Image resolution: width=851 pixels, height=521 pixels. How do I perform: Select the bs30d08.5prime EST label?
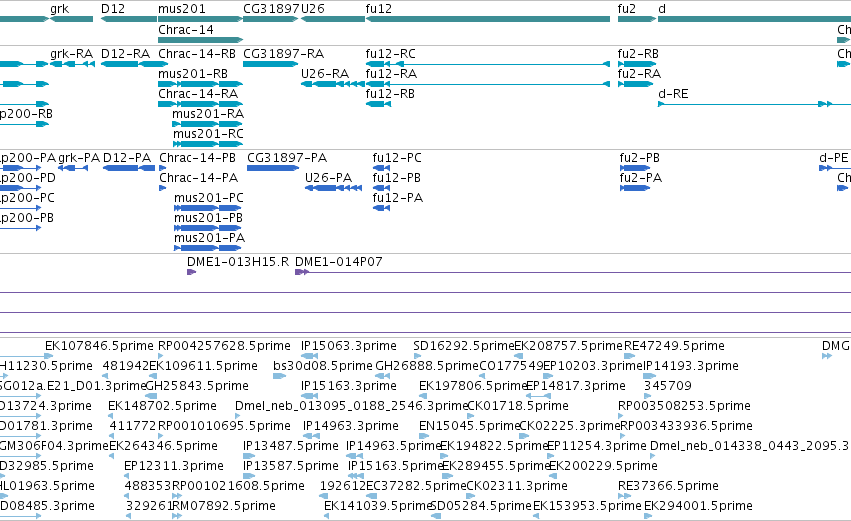(323, 366)
